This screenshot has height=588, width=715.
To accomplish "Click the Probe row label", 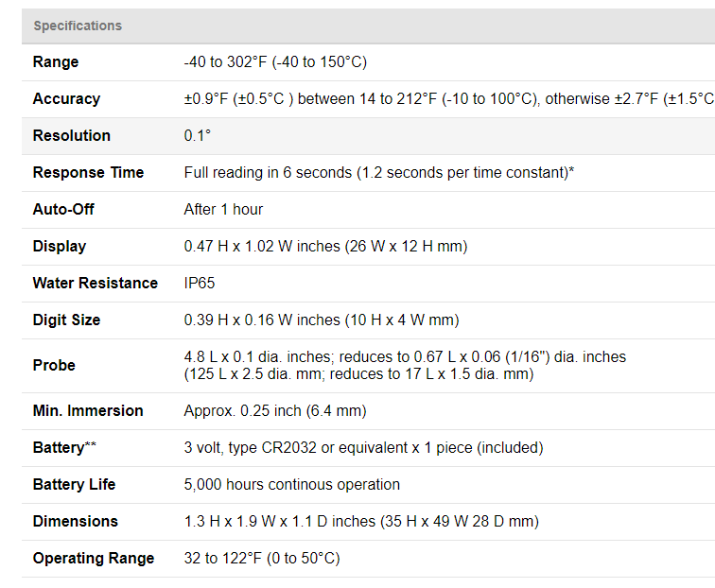I will pos(54,365).
